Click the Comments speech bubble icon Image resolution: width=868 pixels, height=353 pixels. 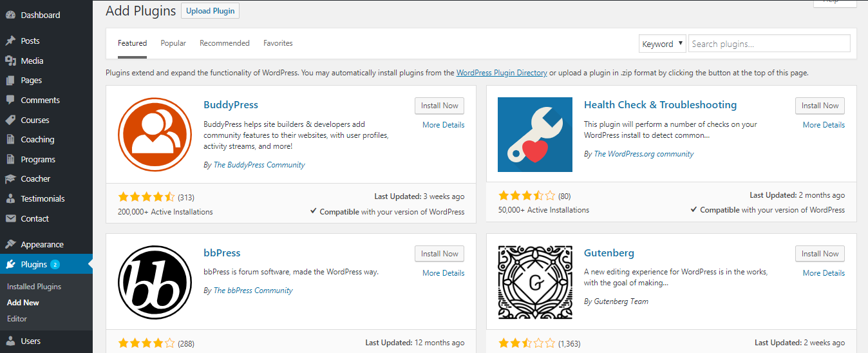click(10, 100)
